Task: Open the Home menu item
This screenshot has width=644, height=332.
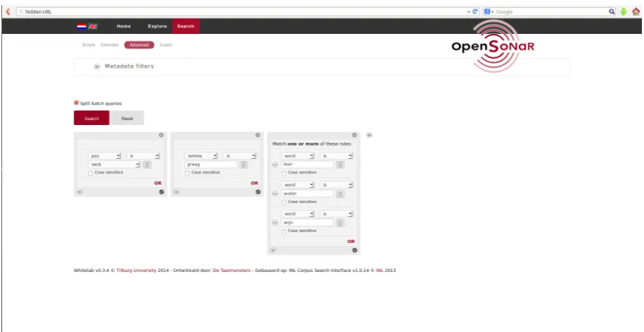Action: (124, 26)
